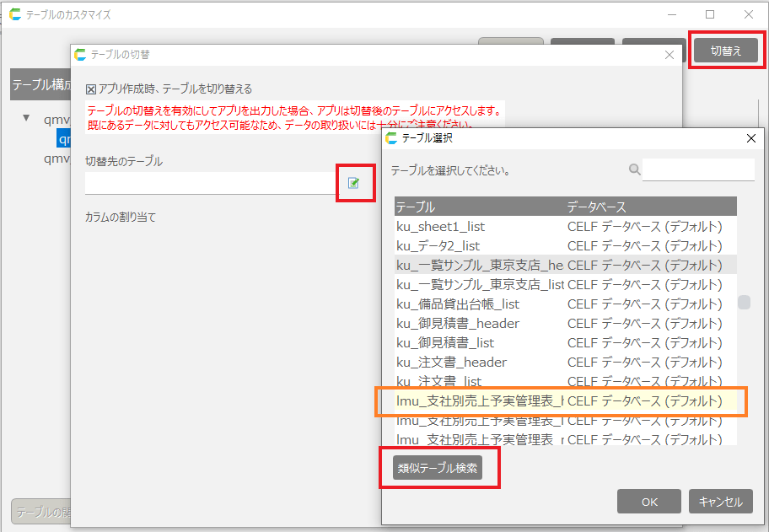Close the テーブルの切替 dialog with X
The height and width of the screenshot is (532, 769).
670,55
